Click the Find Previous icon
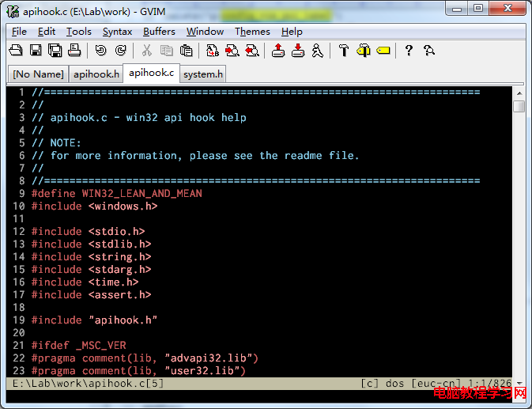The width and height of the screenshot is (532, 409). coord(252,51)
